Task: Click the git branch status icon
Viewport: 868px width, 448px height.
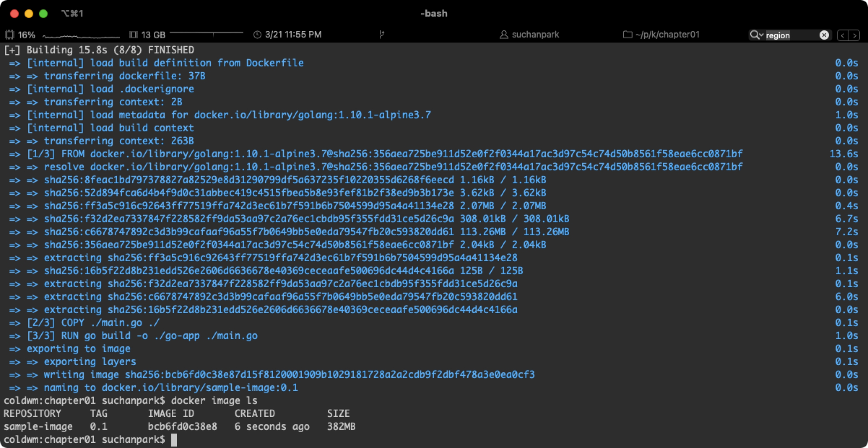Action: click(382, 35)
